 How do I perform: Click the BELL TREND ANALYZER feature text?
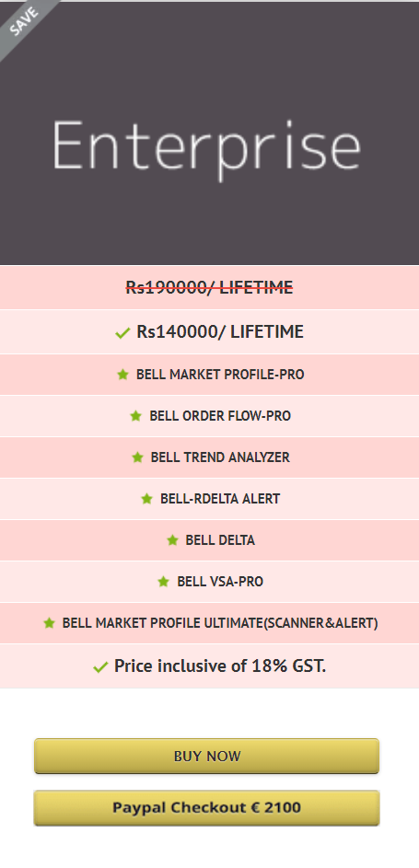pyautogui.click(x=220, y=457)
